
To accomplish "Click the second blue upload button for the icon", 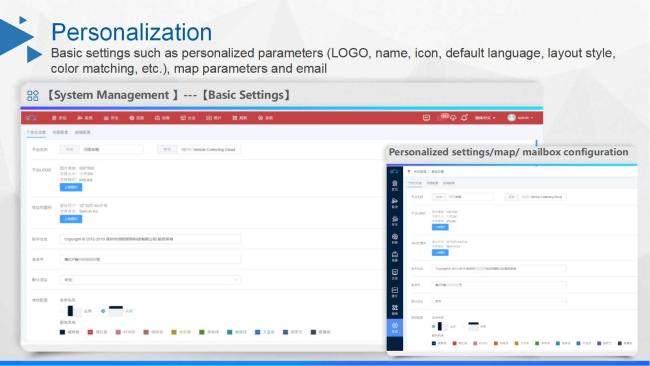I will point(71,219).
